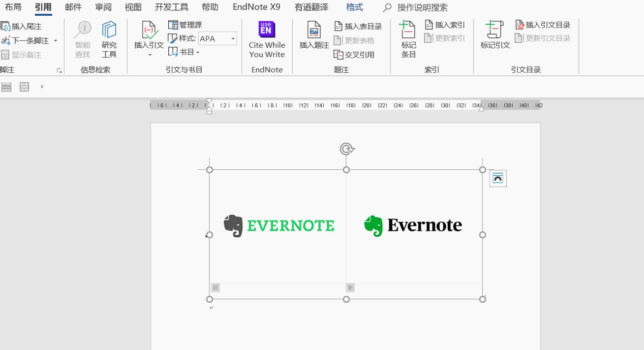The width and height of the screenshot is (644, 350).
Task: Click Insert Table of Figures (插入表目录)
Action: coord(358,26)
